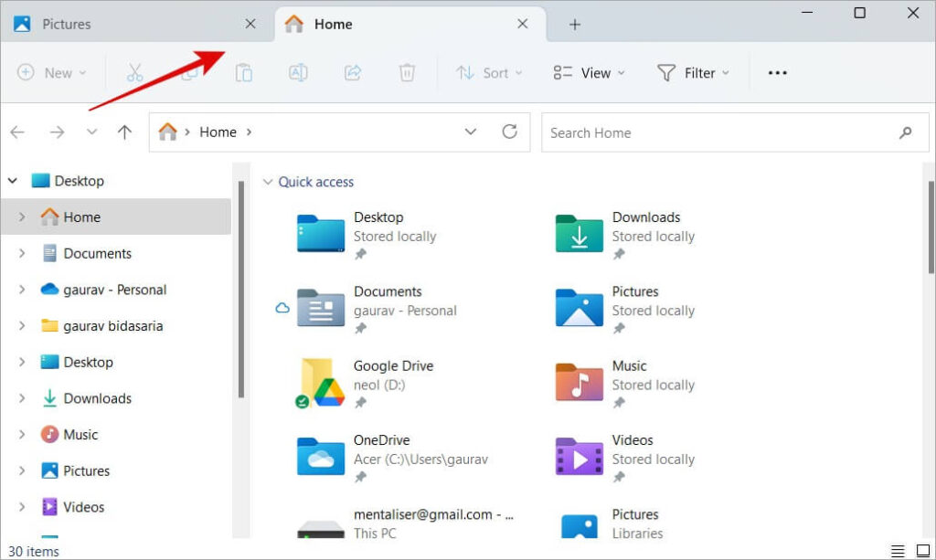Open the View options dropdown
The width and height of the screenshot is (936, 560).
click(x=590, y=73)
